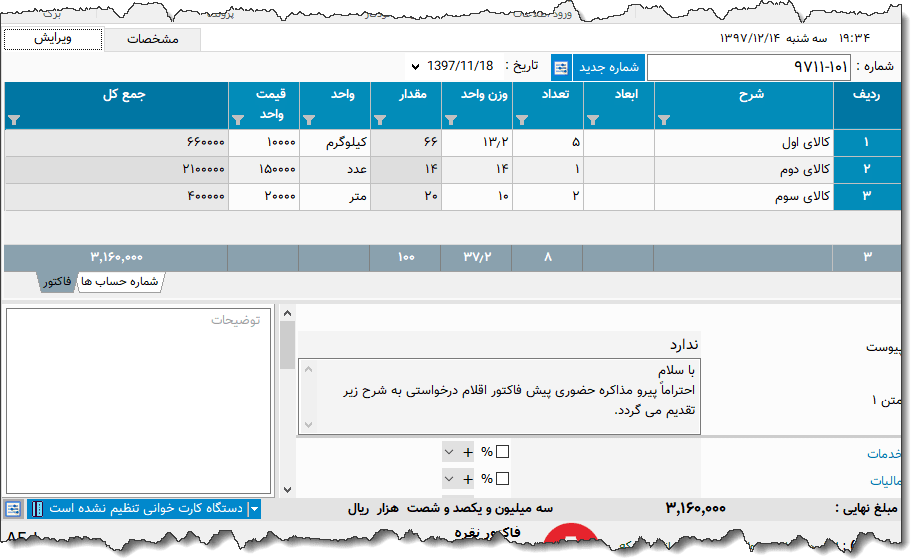
Task: Expand the خدمات row dropdown chevron
Action: click(x=449, y=452)
